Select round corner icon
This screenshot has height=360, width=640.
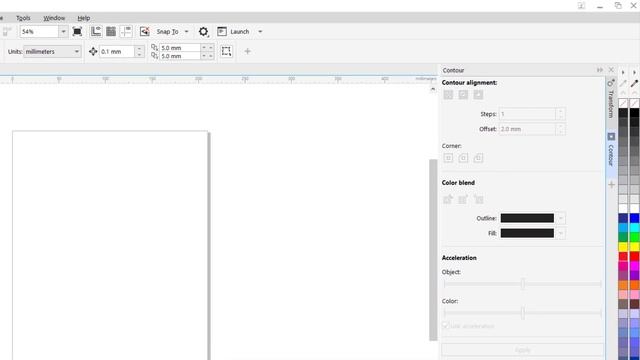coord(463,158)
